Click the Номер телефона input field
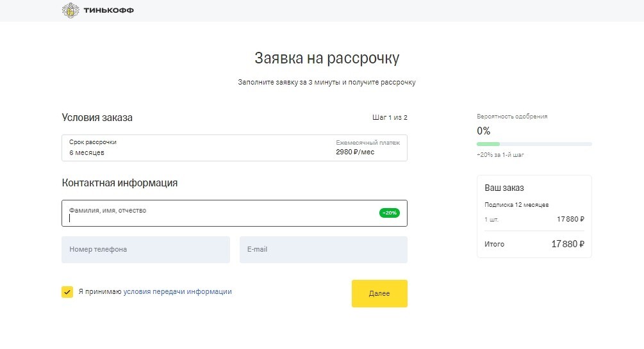Screen dimensions: 644x349 [x=146, y=250]
